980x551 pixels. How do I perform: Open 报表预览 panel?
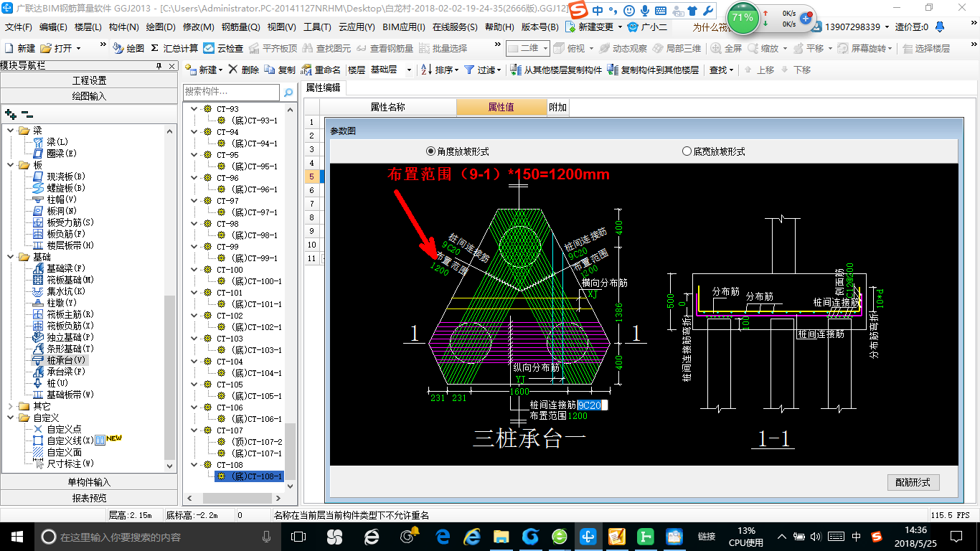pyautogui.click(x=89, y=498)
